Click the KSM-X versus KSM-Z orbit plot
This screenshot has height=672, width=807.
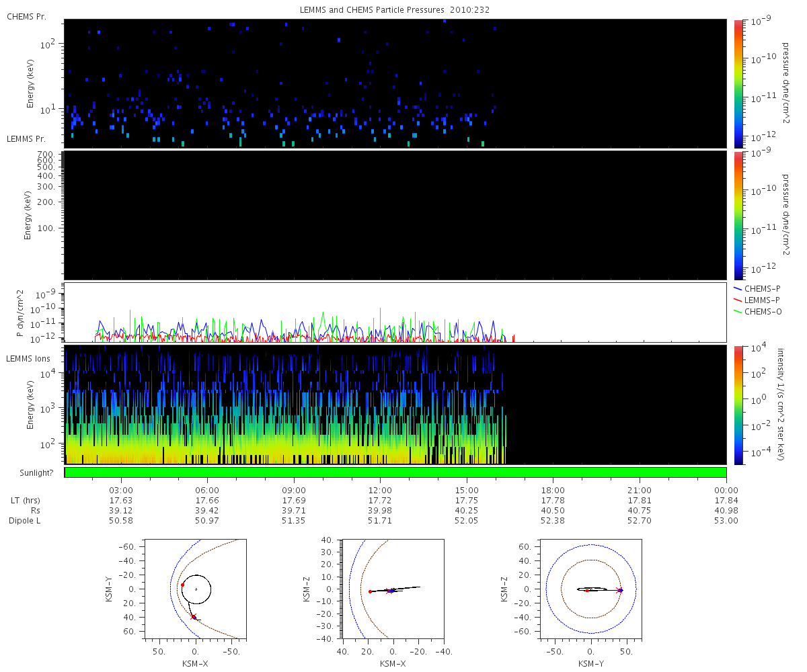point(393,589)
